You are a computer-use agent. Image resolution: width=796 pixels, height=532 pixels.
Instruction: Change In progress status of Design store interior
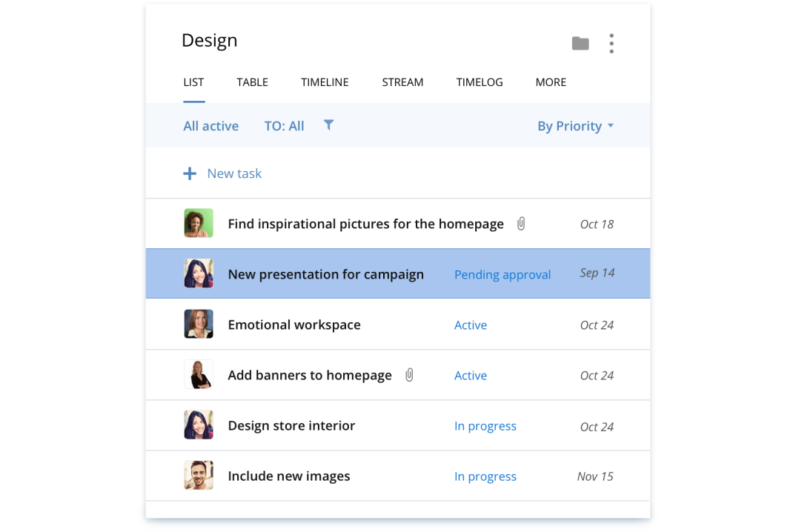pos(485,426)
